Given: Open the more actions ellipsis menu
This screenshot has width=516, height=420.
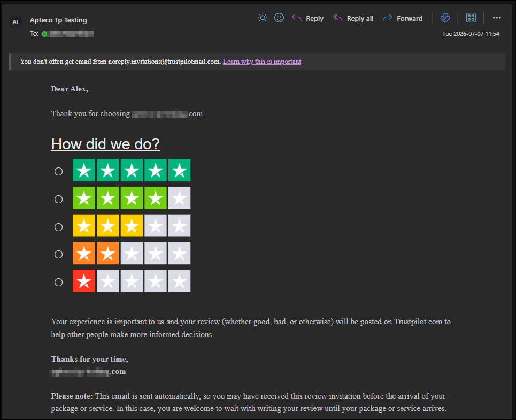Looking at the screenshot, I should 497,18.
